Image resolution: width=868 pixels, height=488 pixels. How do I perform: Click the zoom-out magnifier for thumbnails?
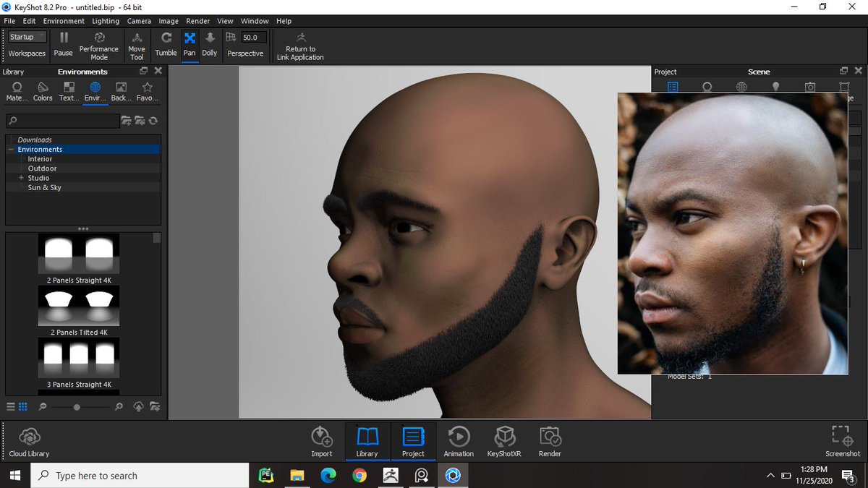click(x=43, y=407)
